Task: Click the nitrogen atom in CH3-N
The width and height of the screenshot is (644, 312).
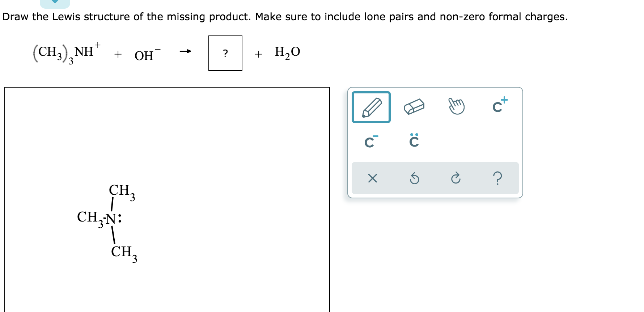Action: [113, 218]
